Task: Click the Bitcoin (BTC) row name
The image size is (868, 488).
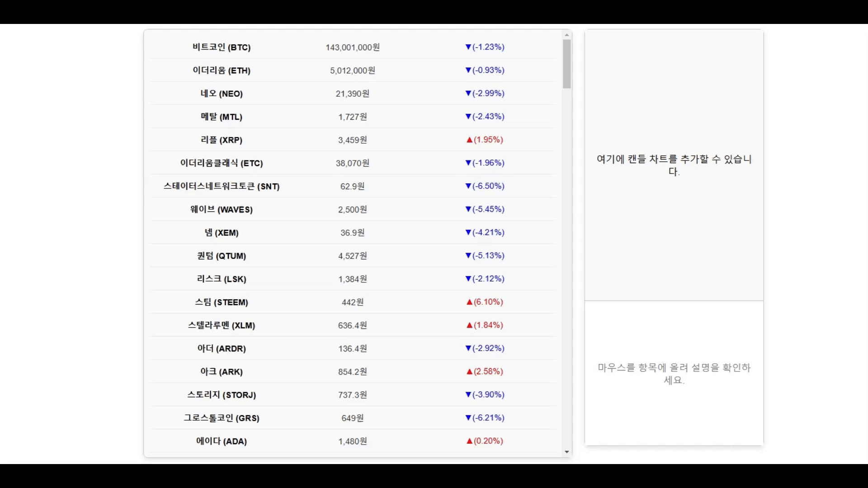Action: click(x=221, y=47)
